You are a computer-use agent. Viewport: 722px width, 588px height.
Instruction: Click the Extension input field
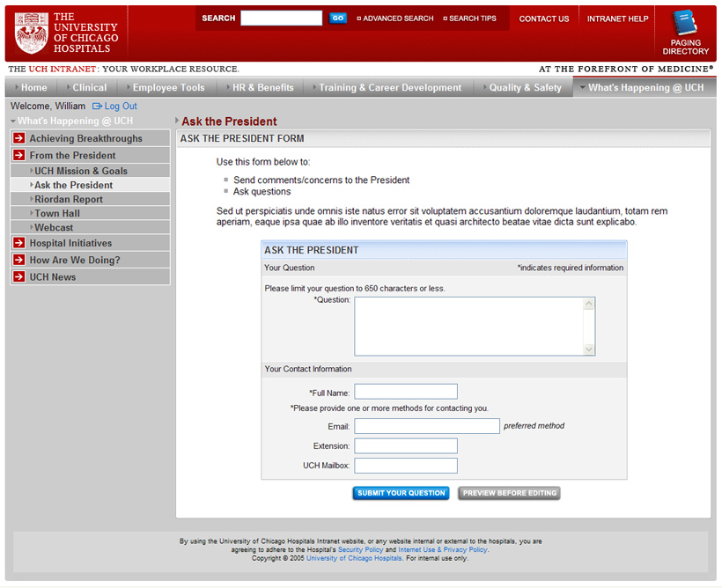click(x=406, y=445)
